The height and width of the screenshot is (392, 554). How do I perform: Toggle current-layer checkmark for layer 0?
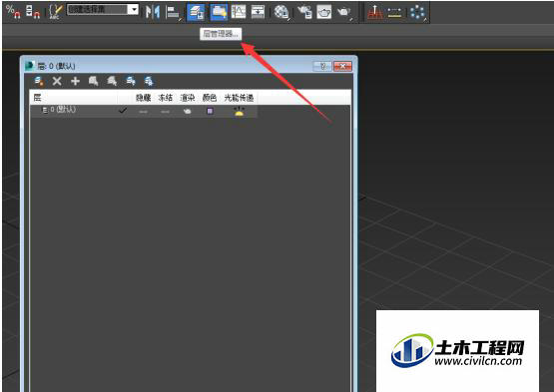(x=123, y=111)
